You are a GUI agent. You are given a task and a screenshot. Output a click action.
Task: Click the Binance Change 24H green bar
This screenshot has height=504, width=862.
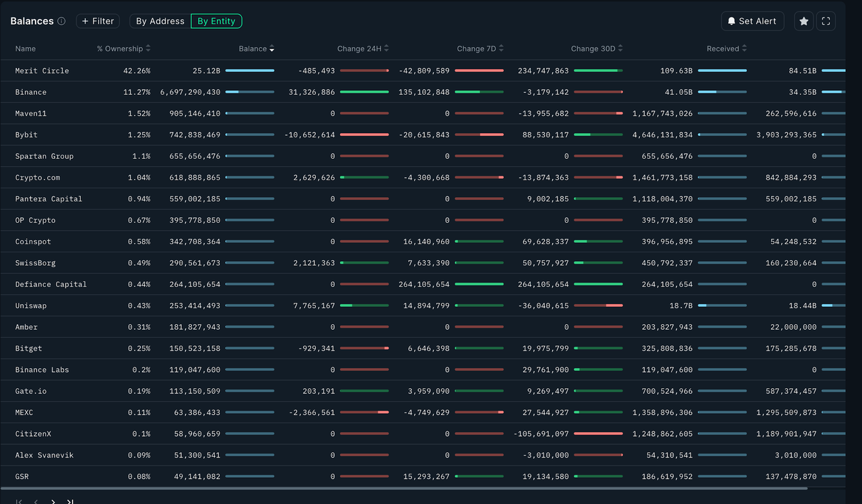click(x=364, y=92)
